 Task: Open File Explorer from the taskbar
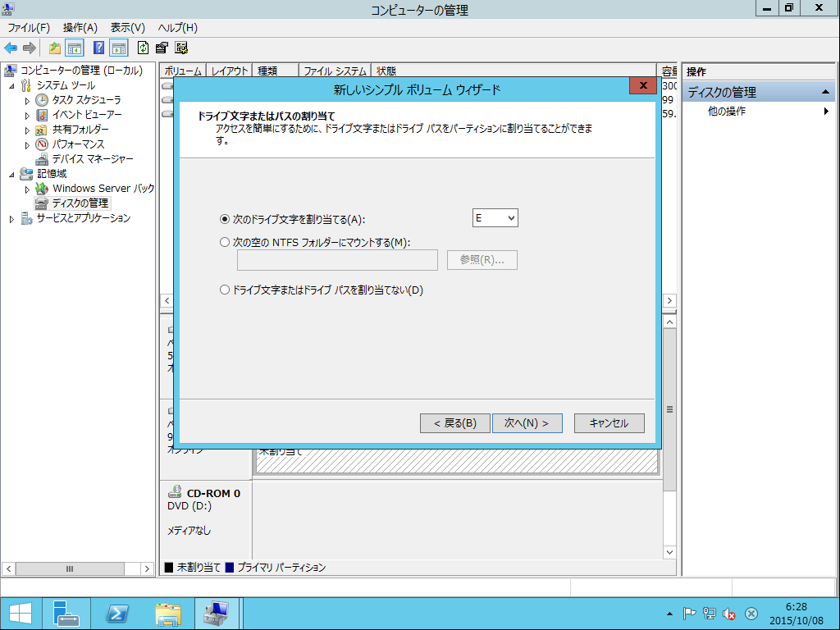(168, 614)
